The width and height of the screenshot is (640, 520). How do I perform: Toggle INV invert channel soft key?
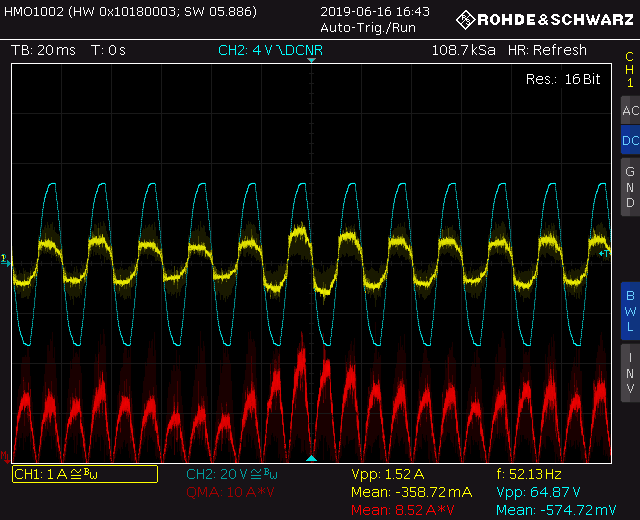pyautogui.click(x=630, y=373)
